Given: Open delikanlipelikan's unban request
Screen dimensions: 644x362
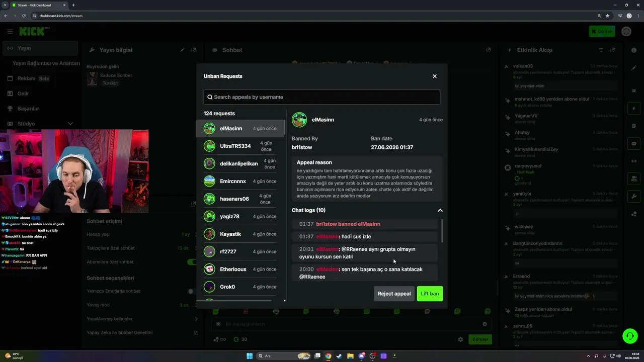Looking at the screenshot, I should (240, 163).
